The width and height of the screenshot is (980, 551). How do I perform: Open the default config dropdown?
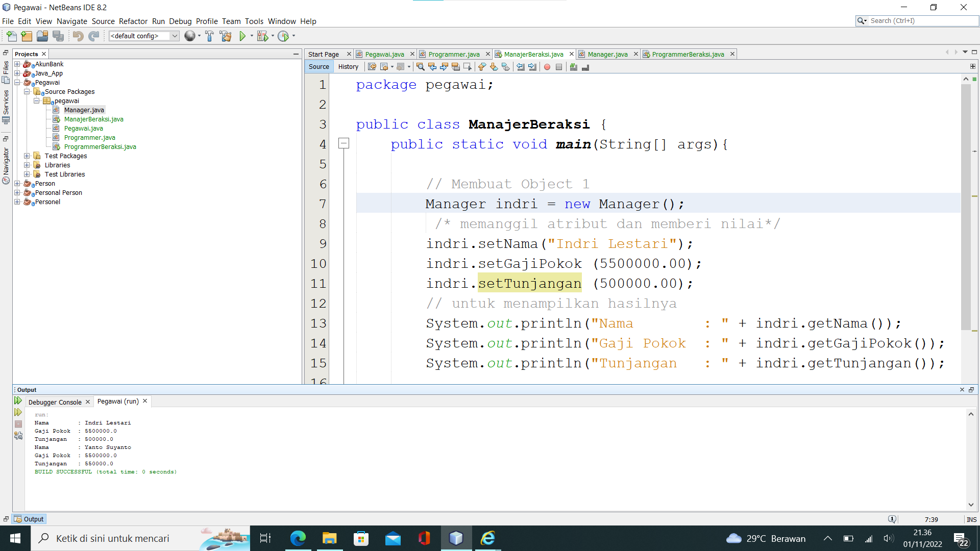[174, 36]
